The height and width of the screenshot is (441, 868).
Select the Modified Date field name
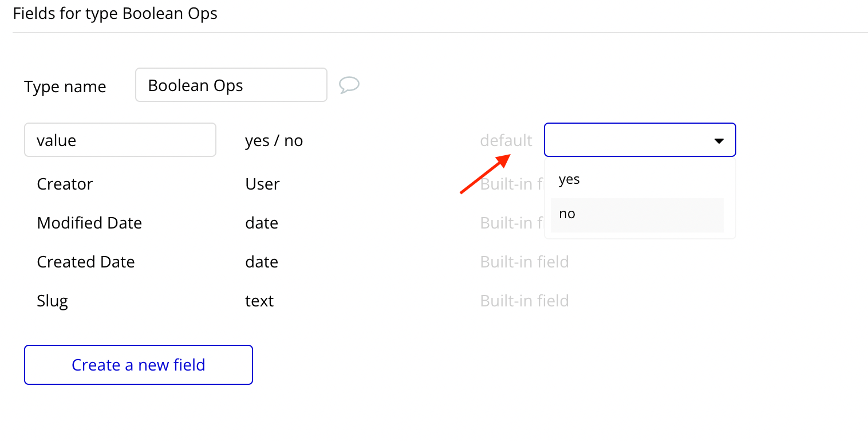click(x=89, y=223)
